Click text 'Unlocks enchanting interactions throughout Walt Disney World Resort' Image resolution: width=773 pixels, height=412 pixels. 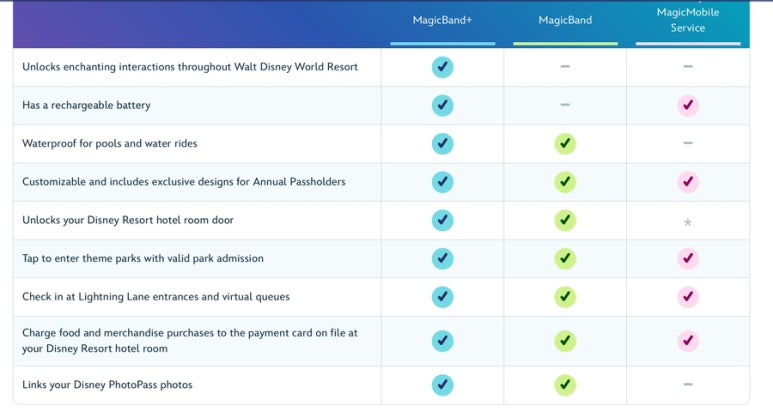click(x=190, y=67)
